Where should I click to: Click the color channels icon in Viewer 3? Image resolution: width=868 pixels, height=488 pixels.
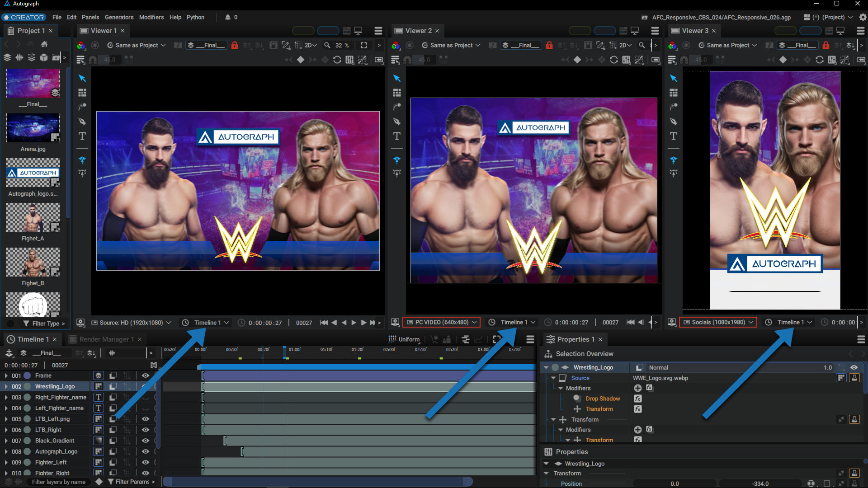click(x=672, y=45)
